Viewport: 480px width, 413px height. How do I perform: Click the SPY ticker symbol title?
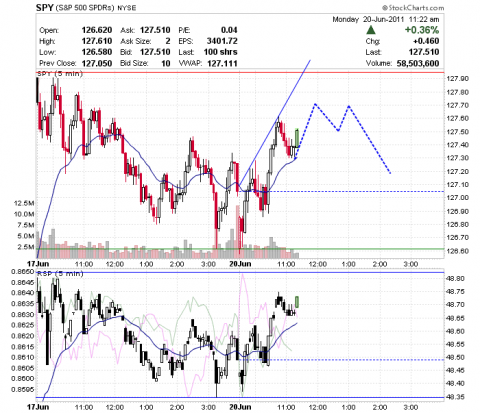(45, 8)
